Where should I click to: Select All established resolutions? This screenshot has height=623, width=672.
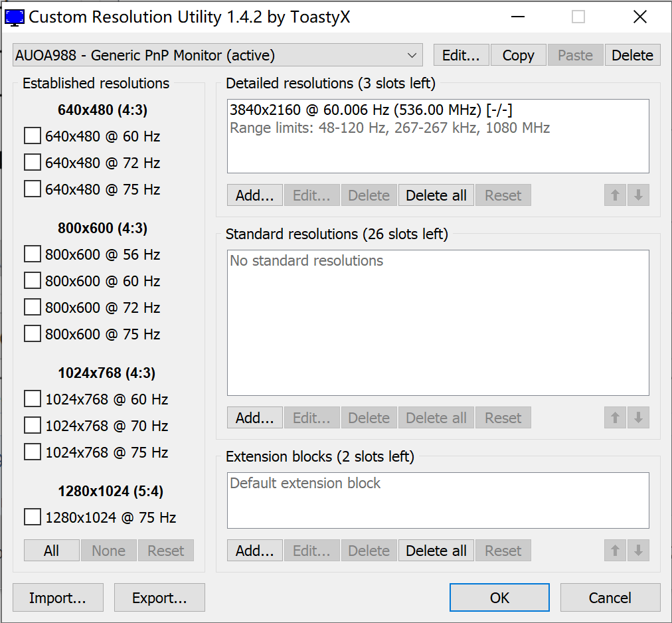tap(51, 551)
